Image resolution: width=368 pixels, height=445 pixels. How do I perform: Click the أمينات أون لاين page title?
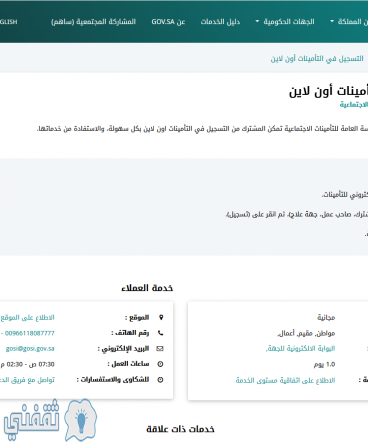point(328,91)
